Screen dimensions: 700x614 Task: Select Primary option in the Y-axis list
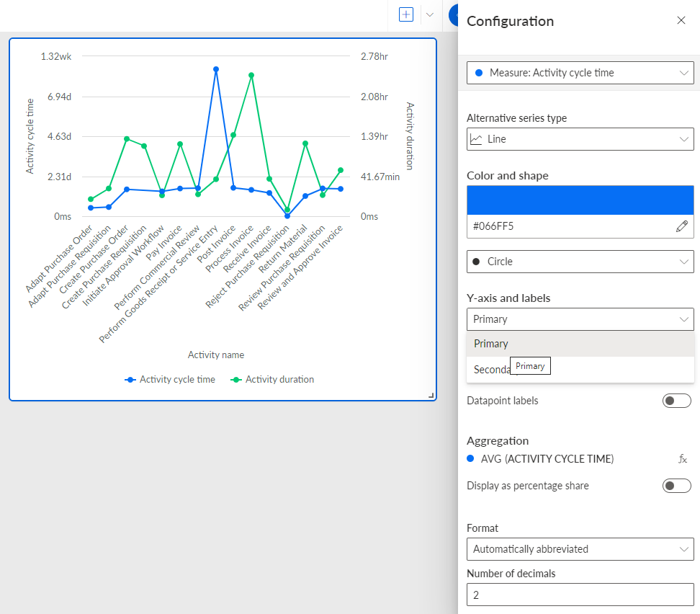click(x=580, y=344)
